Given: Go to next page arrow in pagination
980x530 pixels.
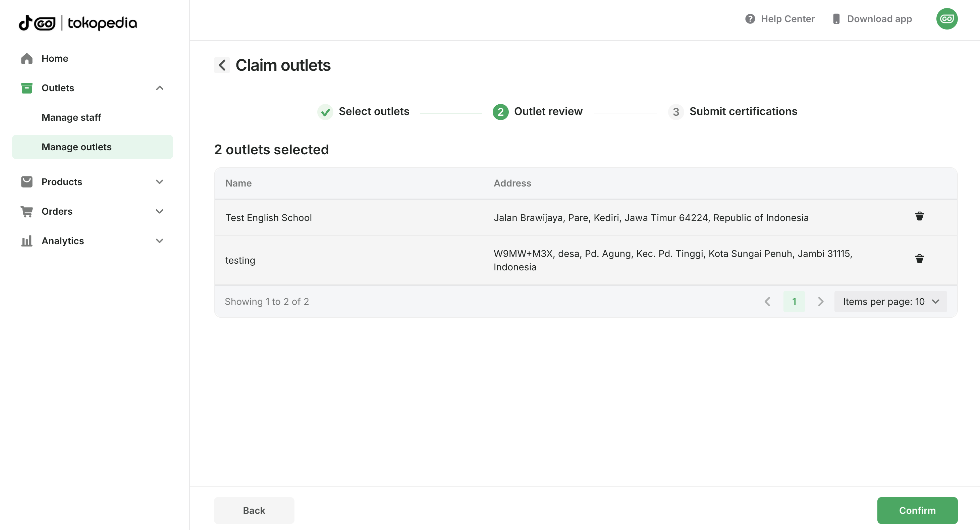Looking at the screenshot, I should 821,302.
